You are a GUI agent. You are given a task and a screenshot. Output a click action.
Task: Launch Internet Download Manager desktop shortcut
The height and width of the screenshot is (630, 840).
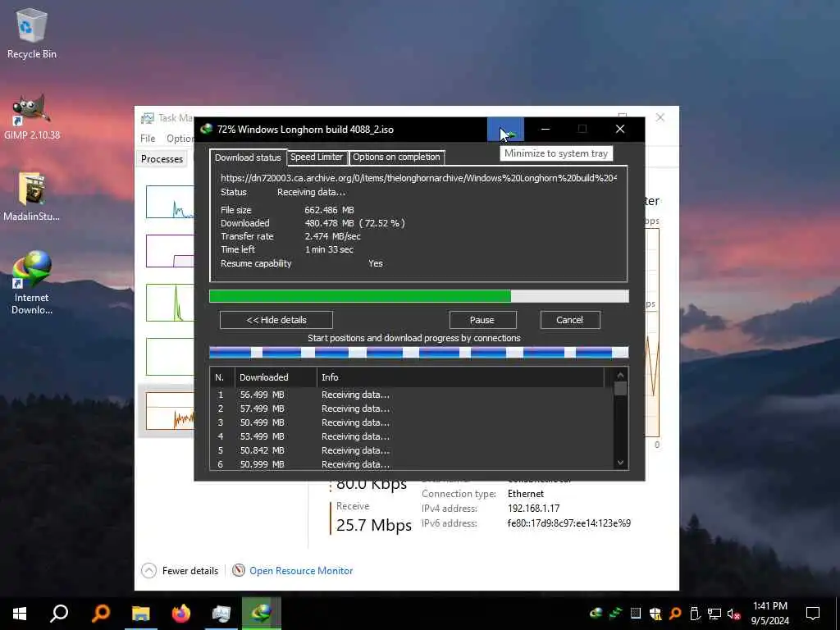[x=32, y=283]
